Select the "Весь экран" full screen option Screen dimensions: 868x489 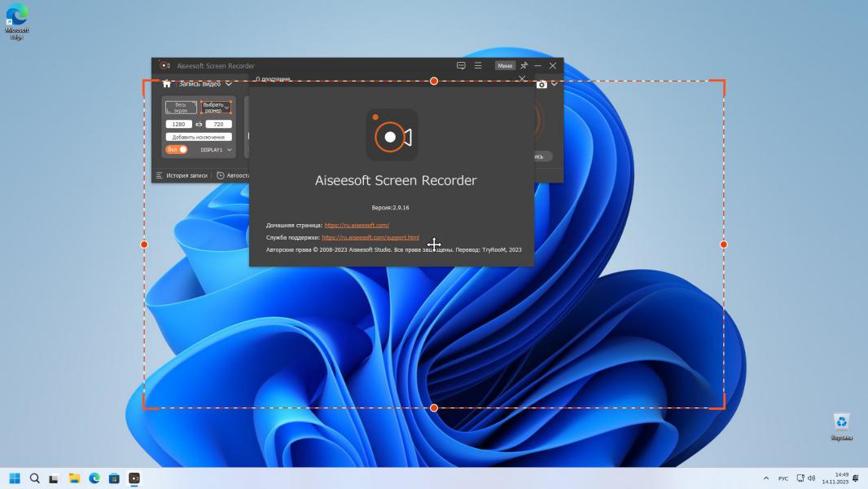181,107
